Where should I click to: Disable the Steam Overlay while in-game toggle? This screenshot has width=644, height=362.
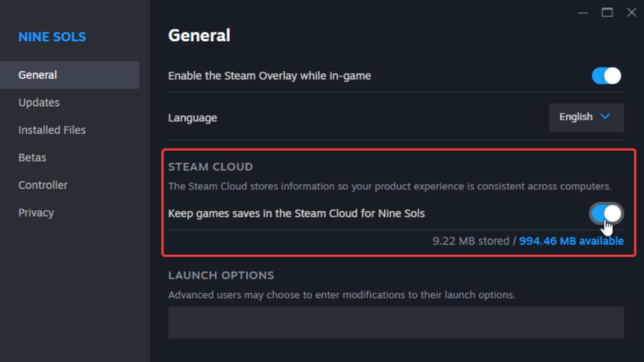606,76
